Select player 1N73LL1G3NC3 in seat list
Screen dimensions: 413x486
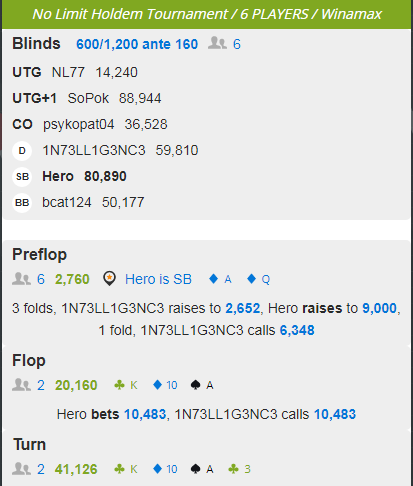coord(94,150)
